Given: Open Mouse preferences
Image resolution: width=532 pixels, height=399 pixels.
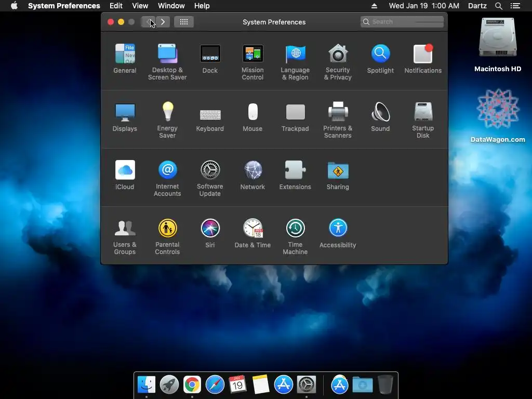Looking at the screenshot, I should (x=252, y=117).
